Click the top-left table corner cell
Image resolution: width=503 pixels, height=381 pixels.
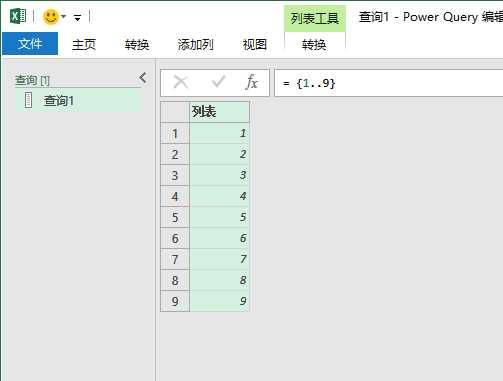175,112
